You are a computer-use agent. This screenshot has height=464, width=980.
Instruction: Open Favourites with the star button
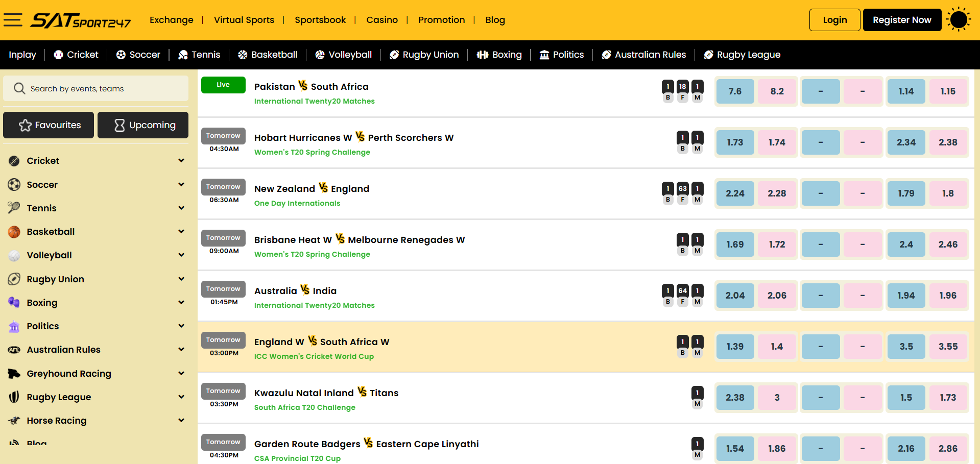point(49,125)
